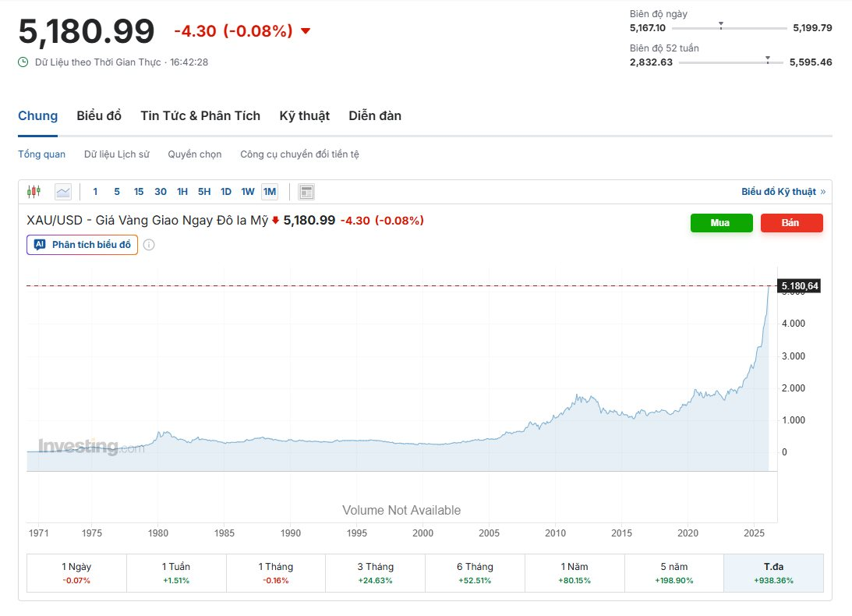The width and height of the screenshot is (852, 616).
Task: Open the Tin Tức & Phân Tích tab
Action: click(200, 116)
